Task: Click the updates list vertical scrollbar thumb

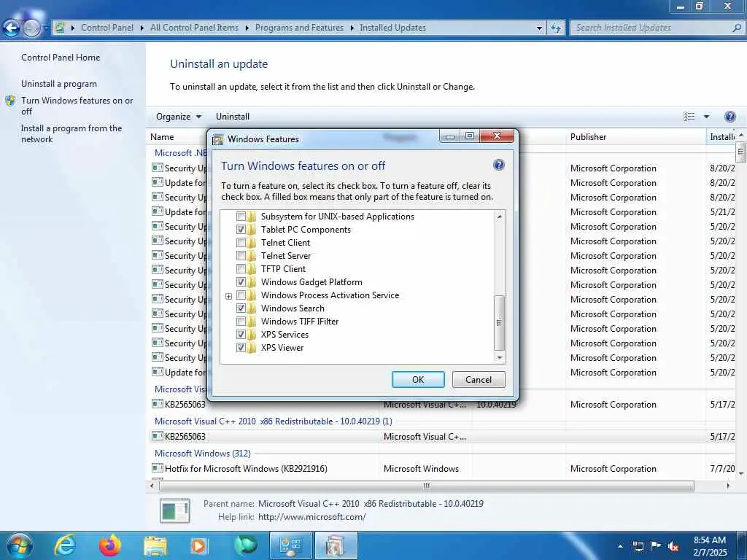Action: (x=740, y=152)
